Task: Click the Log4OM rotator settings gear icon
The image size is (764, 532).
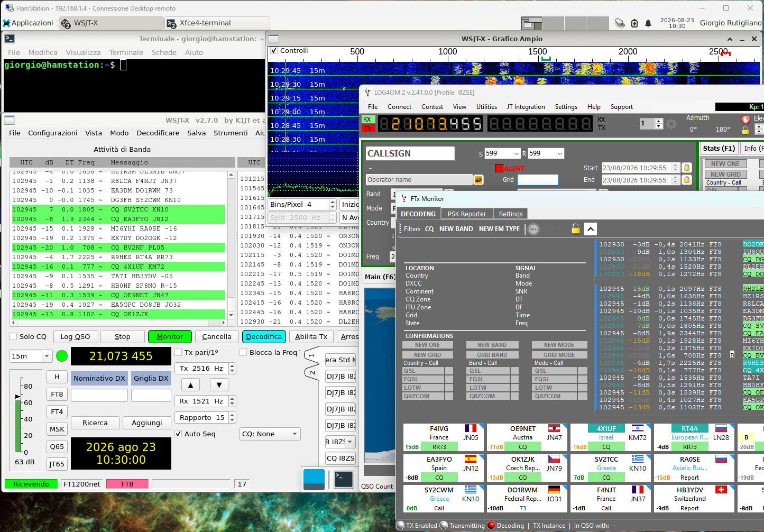Action: (671, 124)
